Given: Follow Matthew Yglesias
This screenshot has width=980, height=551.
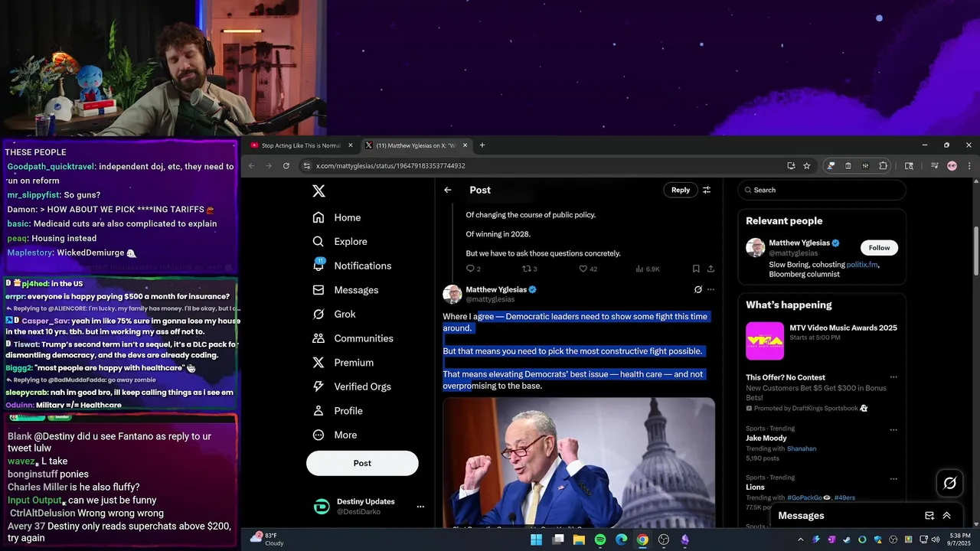Looking at the screenshot, I should tap(879, 248).
